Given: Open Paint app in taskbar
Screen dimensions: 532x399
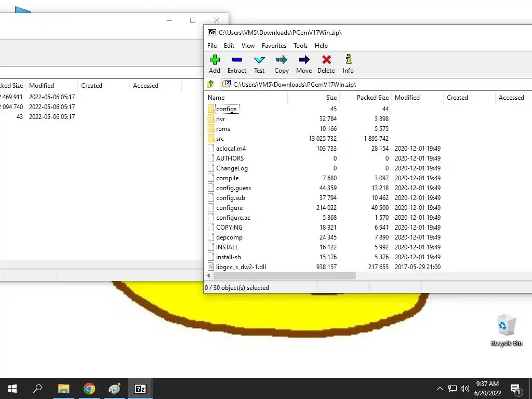Looking at the screenshot, I should click(x=114, y=389).
